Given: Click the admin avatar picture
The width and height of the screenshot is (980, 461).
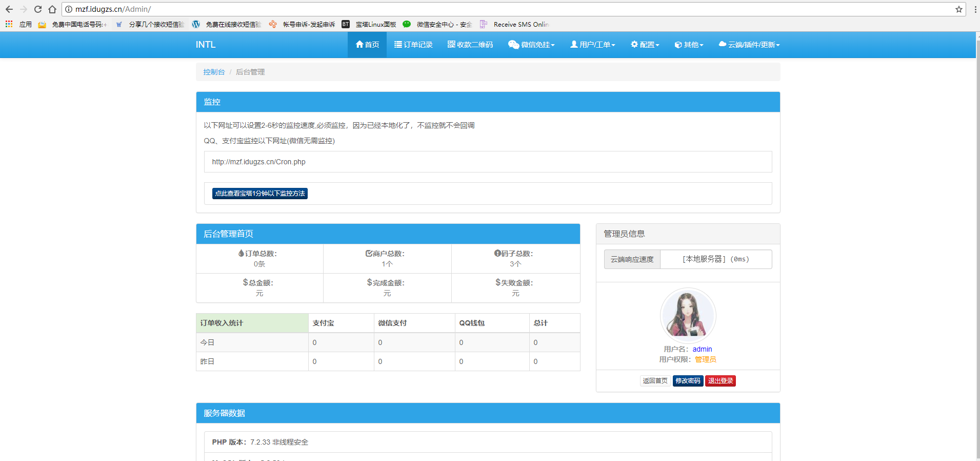Looking at the screenshot, I should [x=688, y=315].
